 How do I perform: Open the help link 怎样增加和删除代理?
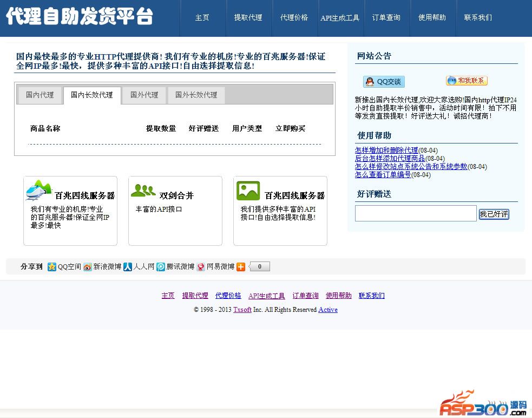tap(386, 151)
